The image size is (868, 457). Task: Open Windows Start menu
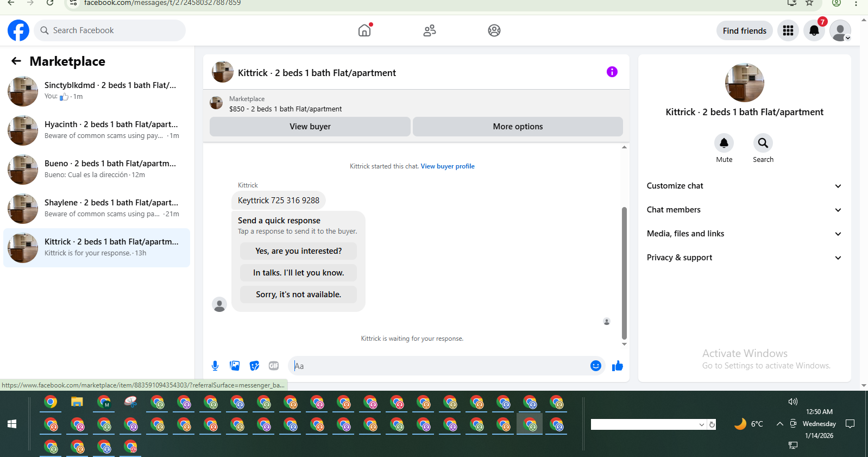[x=12, y=424]
